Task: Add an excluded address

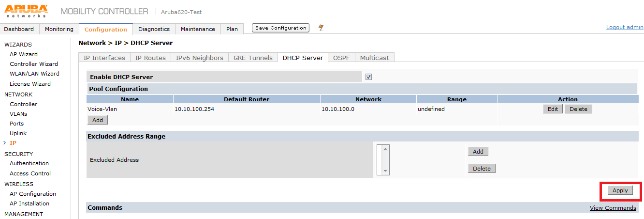Action: 478,152
